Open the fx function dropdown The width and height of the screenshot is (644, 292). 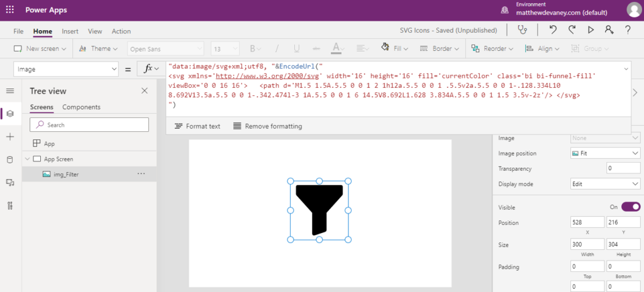click(151, 69)
